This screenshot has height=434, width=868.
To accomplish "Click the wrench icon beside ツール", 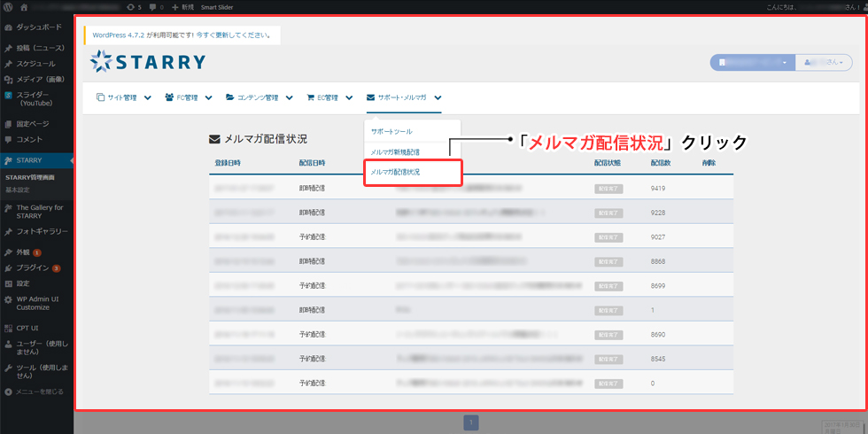I will coord(8,368).
